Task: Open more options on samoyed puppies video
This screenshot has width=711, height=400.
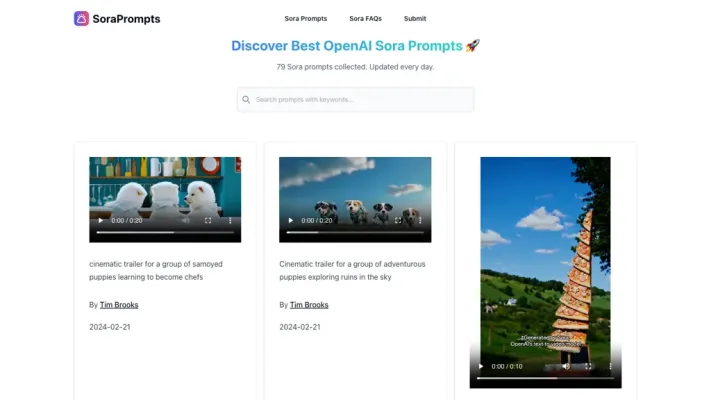Action: [230, 220]
